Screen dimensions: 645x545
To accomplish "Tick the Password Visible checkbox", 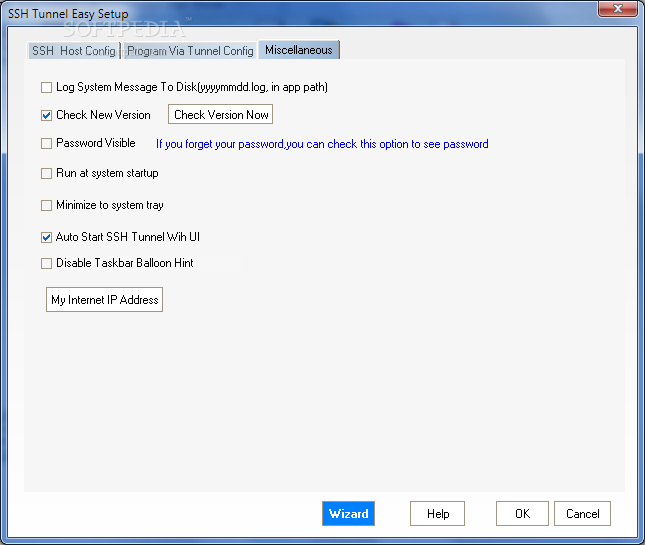I will (46, 143).
